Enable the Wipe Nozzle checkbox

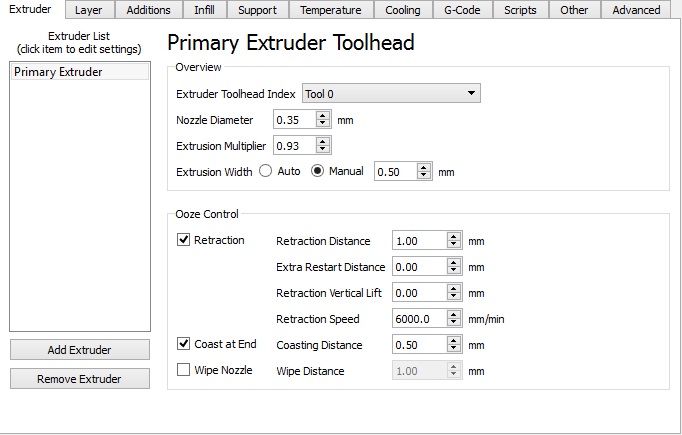[x=183, y=370]
